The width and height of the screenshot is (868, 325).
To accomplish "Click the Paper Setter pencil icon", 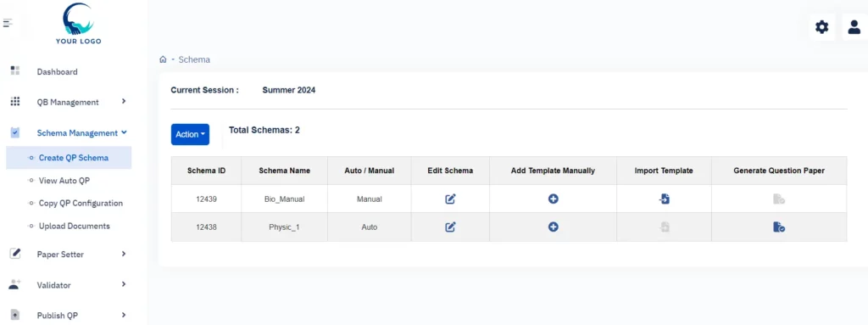I will click(x=15, y=254).
